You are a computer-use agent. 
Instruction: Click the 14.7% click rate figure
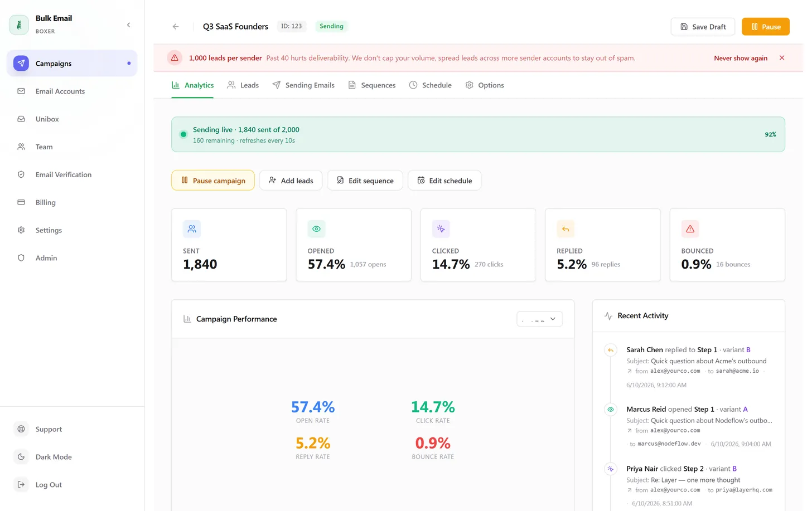[x=433, y=407]
